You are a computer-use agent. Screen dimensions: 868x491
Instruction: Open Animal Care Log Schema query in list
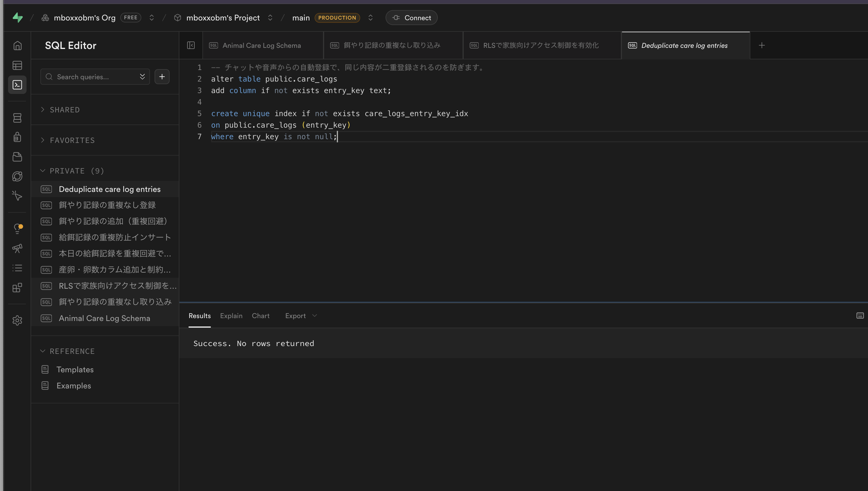point(105,318)
